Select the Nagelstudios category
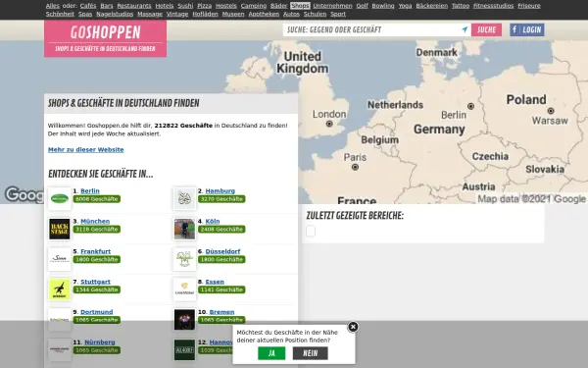 115,14
